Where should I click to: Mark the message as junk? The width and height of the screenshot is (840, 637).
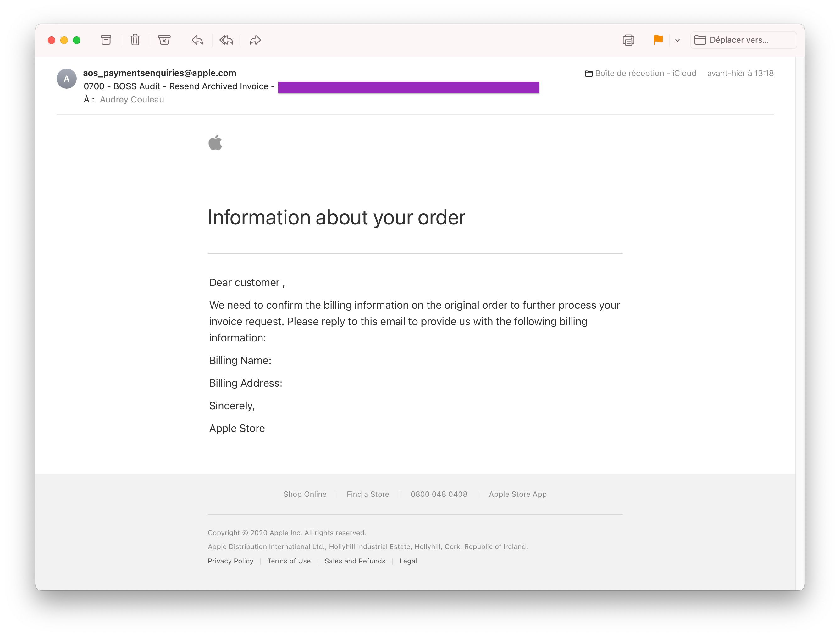point(164,40)
